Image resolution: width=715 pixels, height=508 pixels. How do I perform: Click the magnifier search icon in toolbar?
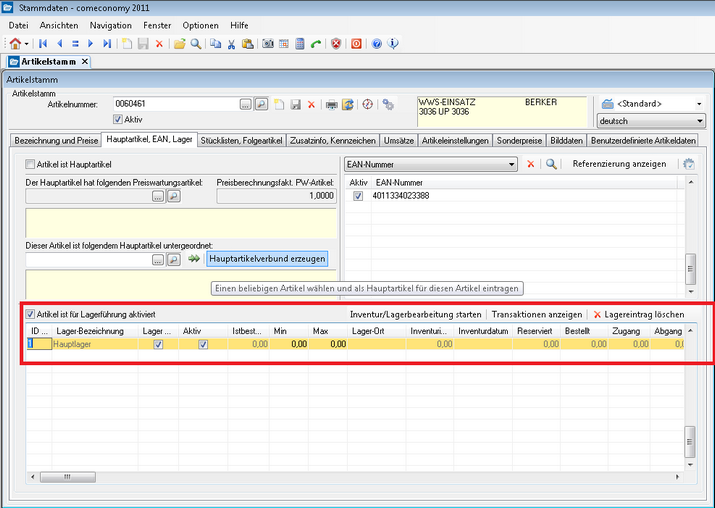[x=196, y=44]
